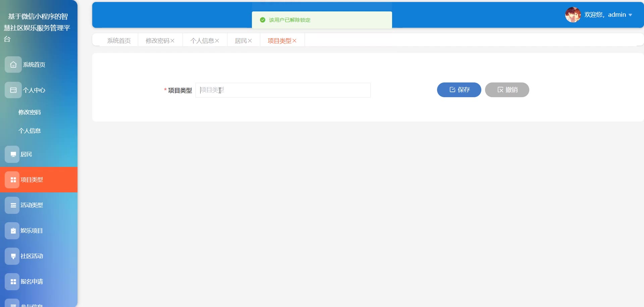
Task: Switch to the 个人信息 tab
Action: click(202, 41)
